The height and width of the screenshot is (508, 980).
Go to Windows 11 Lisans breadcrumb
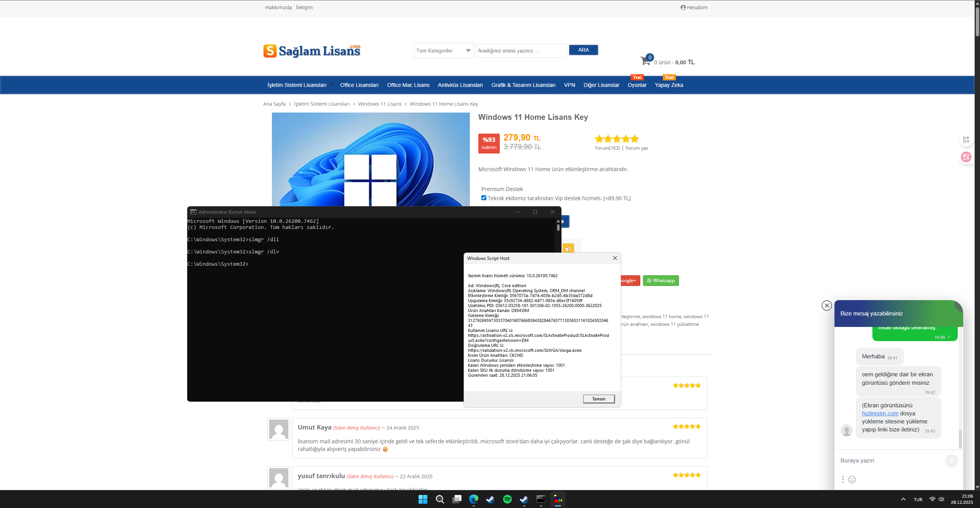point(380,104)
